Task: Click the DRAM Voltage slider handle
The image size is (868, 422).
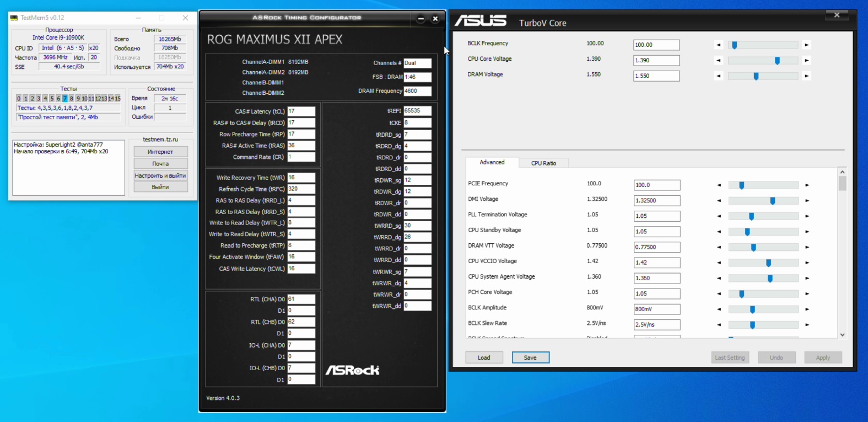Action: pyautogui.click(x=756, y=76)
